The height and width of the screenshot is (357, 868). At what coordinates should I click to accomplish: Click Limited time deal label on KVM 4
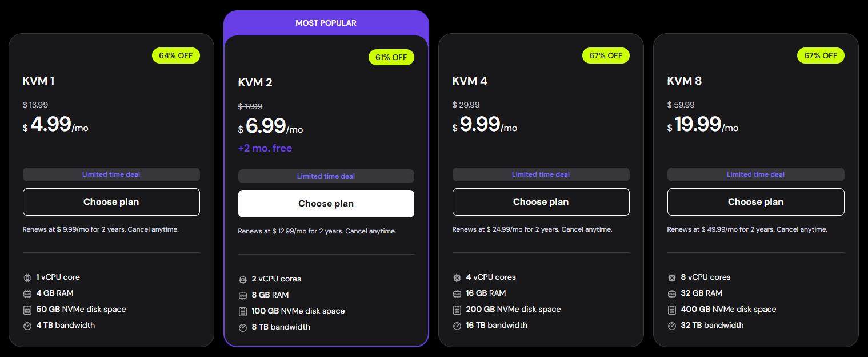coord(541,174)
